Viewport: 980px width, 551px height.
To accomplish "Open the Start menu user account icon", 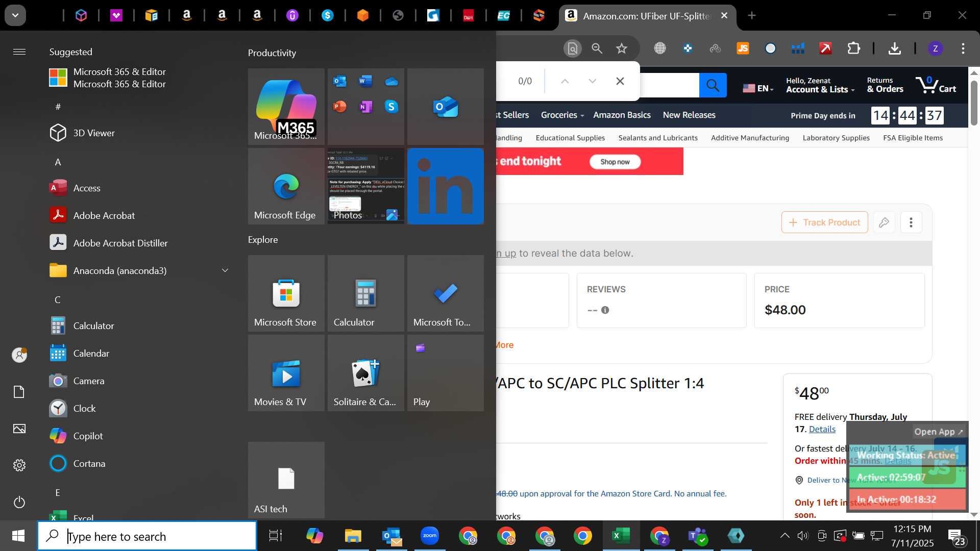I will tap(19, 355).
